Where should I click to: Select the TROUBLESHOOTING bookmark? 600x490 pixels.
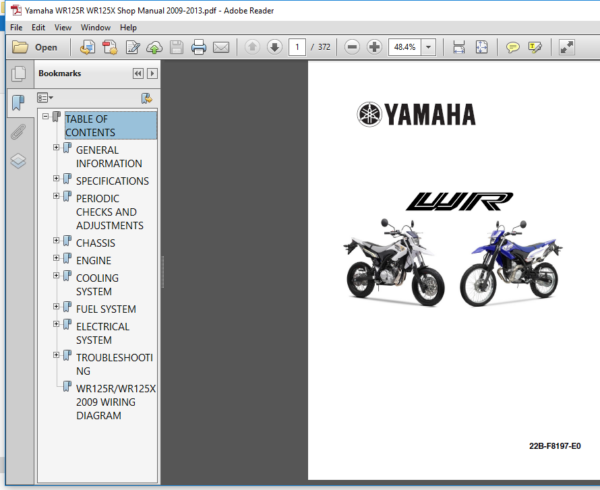114,364
